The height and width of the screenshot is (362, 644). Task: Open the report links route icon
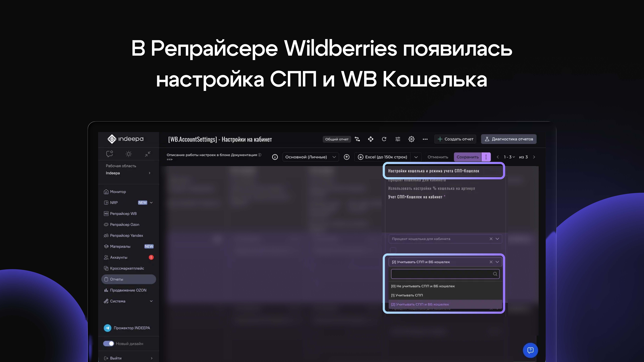357,139
